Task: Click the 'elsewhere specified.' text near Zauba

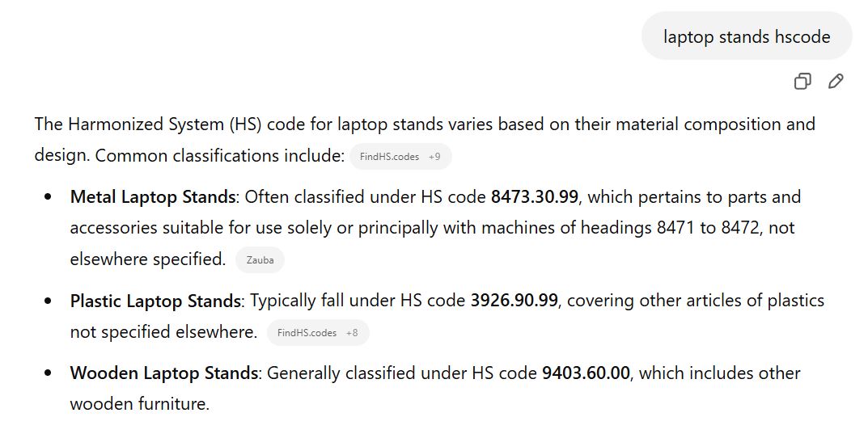Action: coord(148,259)
